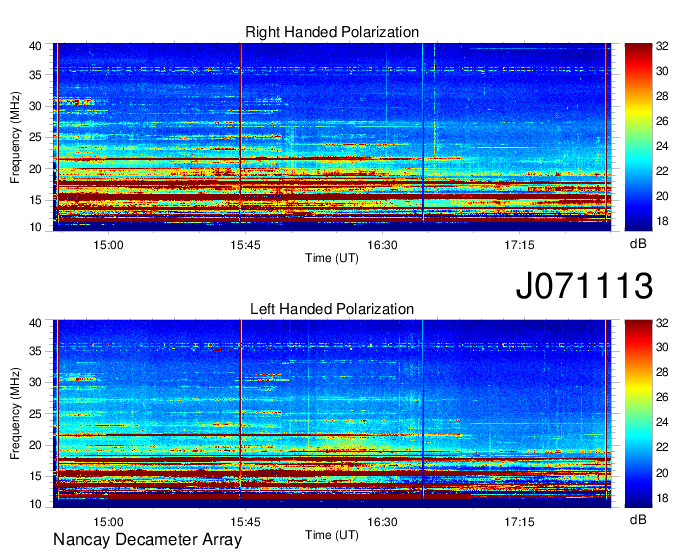
Task: Click the '40' frequency tick of the Left Handed plot
Action: pyautogui.click(x=36, y=323)
